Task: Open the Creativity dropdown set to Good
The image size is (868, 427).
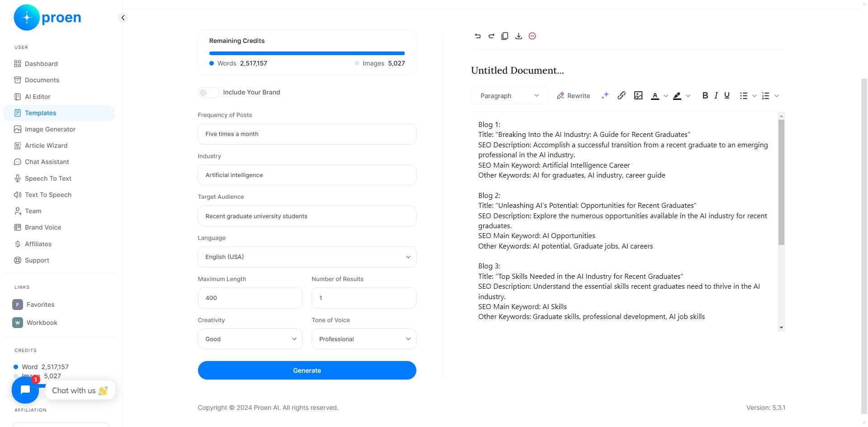Action: point(250,339)
